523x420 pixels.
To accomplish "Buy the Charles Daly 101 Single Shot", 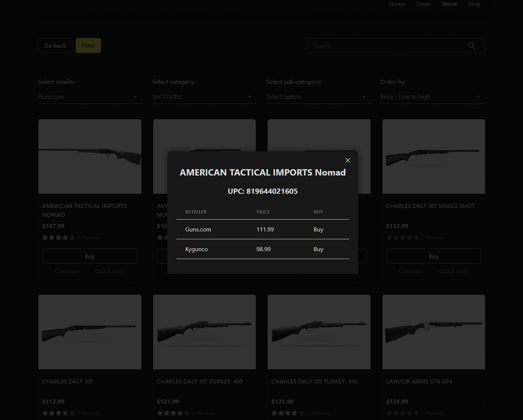I will tap(434, 256).
